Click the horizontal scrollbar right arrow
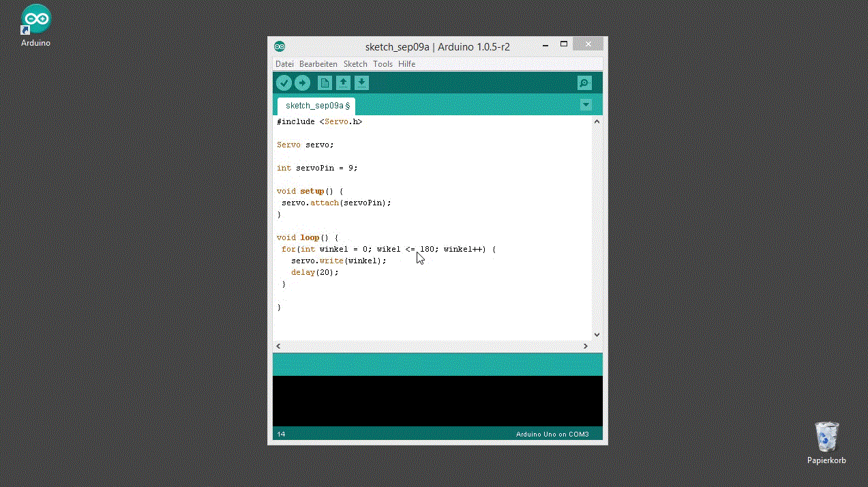This screenshot has width=868, height=487. click(585, 346)
